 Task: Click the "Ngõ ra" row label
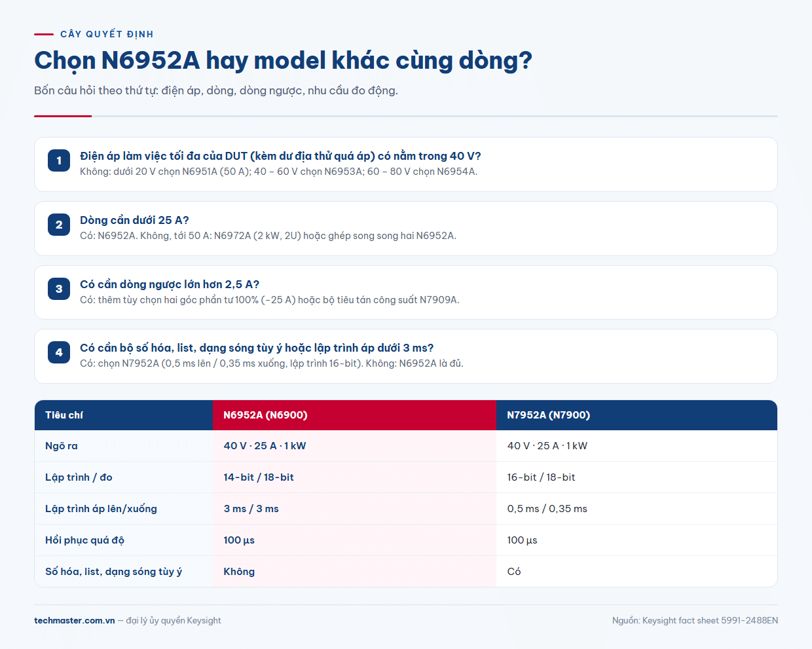62,446
